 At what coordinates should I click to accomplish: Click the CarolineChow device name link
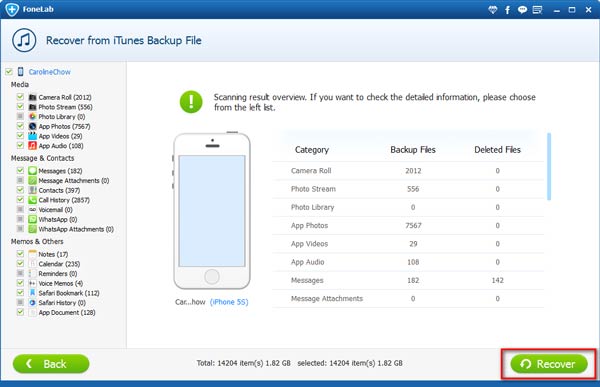(x=50, y=72)
